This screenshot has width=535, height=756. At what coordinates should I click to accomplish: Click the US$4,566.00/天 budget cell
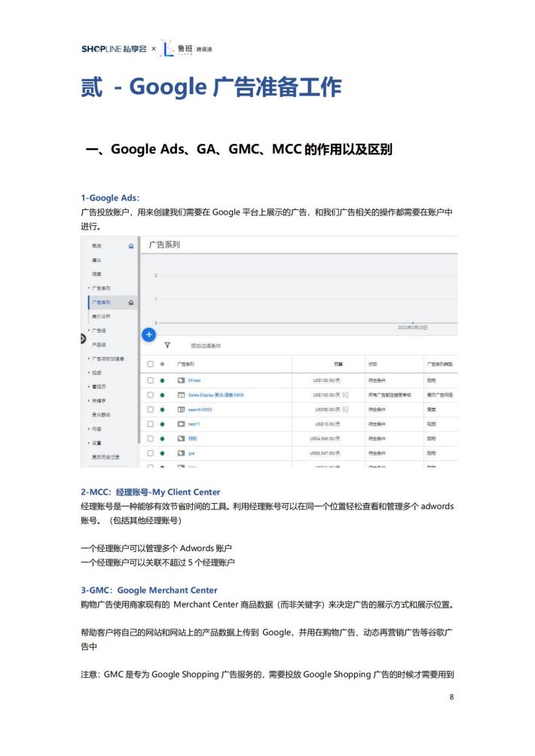[326, 438]
